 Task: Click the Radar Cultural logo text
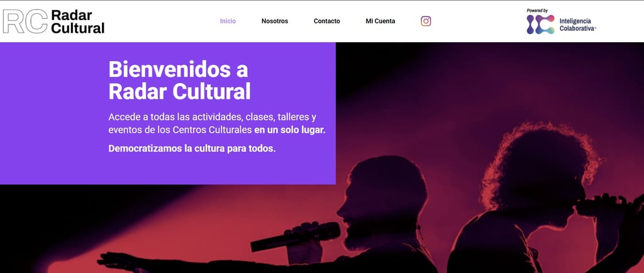click(77, 21)
